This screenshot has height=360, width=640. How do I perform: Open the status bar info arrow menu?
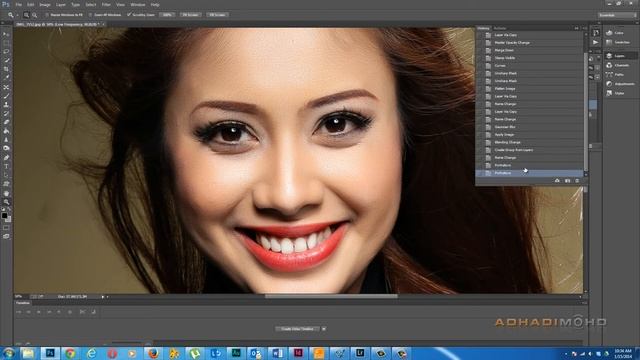[103, 297]
